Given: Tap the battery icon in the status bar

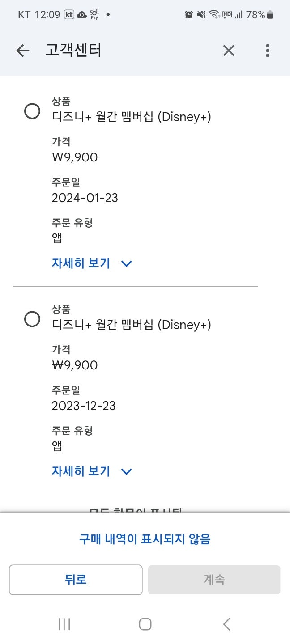Looking at the screenshot, I should pyautogui.click(x=270, y=15).
